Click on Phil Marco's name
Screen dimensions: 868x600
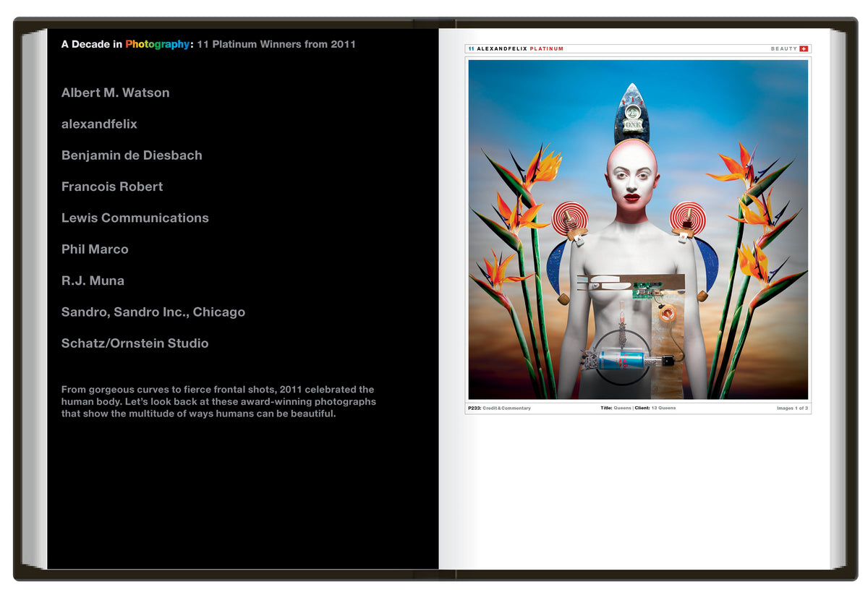(95, 249)
